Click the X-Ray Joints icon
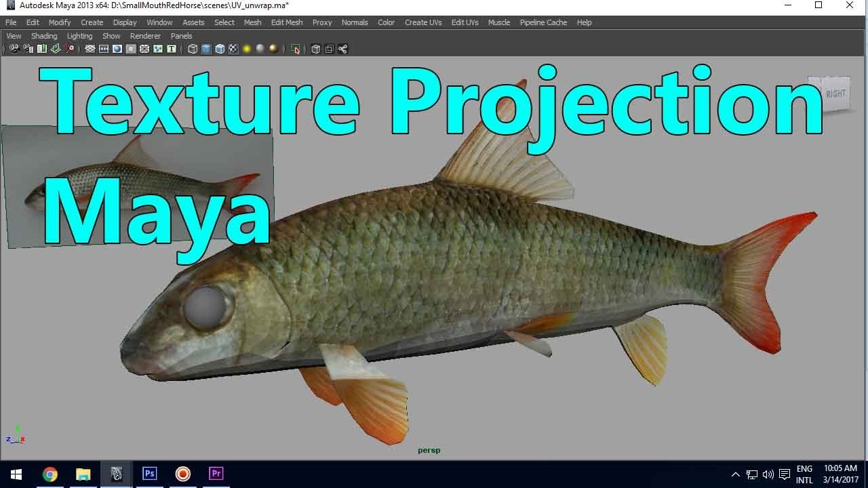This screenshot has height=488, width=868. [342, 49]
